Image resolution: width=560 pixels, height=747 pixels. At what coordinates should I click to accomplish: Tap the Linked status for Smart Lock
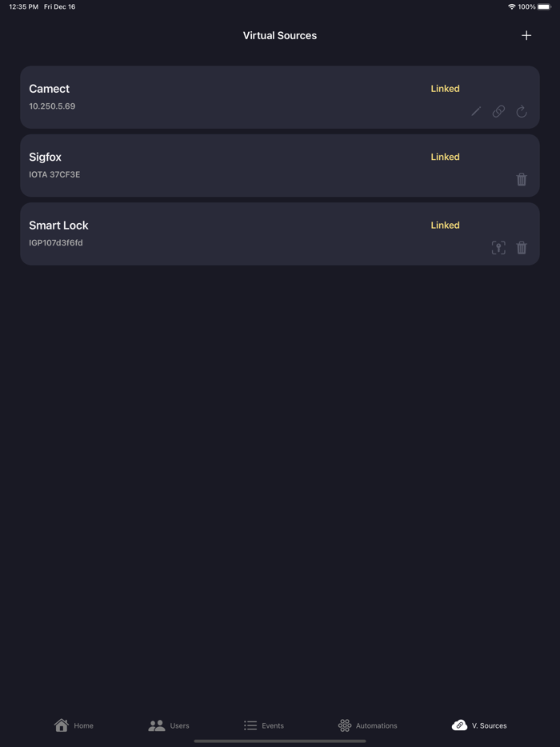coord(445,226)
